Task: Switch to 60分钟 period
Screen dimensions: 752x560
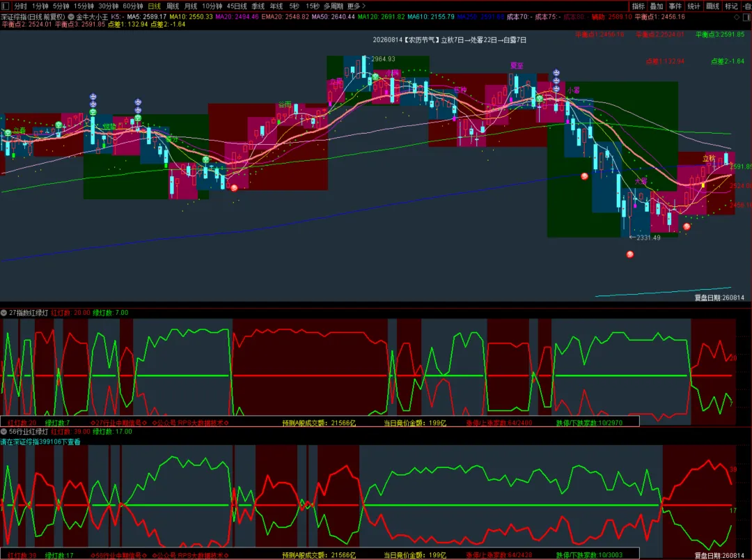Action: tap(133, 6)
